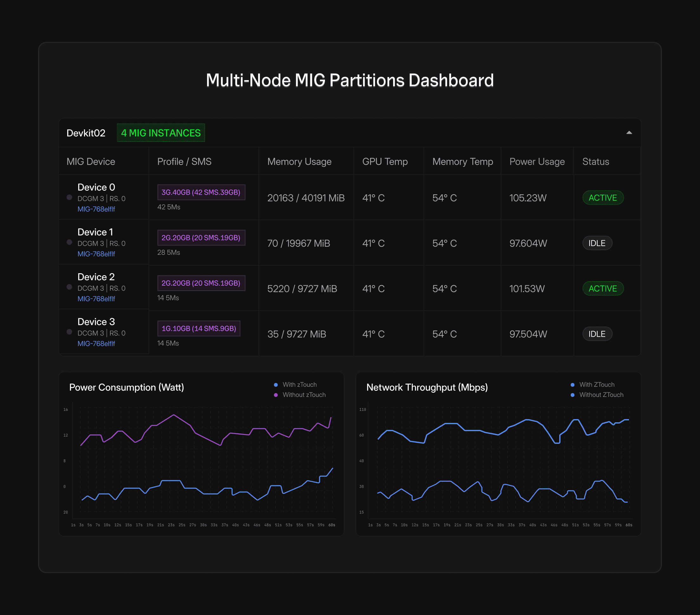Sort by Memory Usage column header
700x615 pixels.
(x=299, y=162)
